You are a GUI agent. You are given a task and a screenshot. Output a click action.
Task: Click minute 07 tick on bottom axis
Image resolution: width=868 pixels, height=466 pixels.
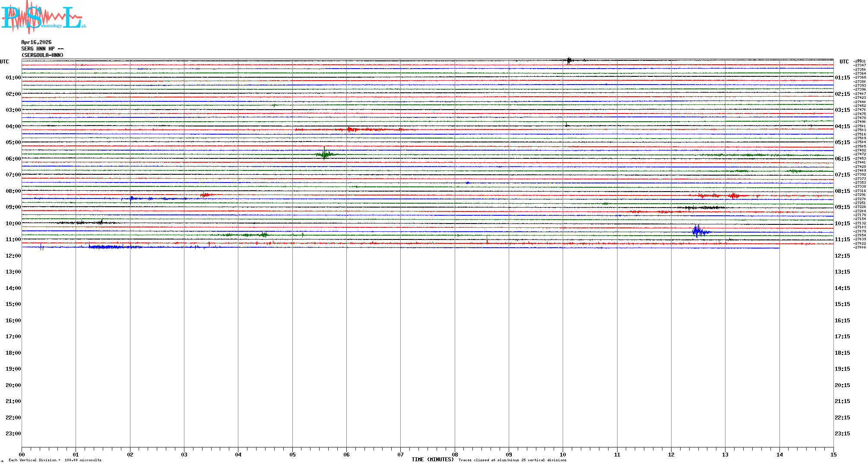click(x=400, y=454)
